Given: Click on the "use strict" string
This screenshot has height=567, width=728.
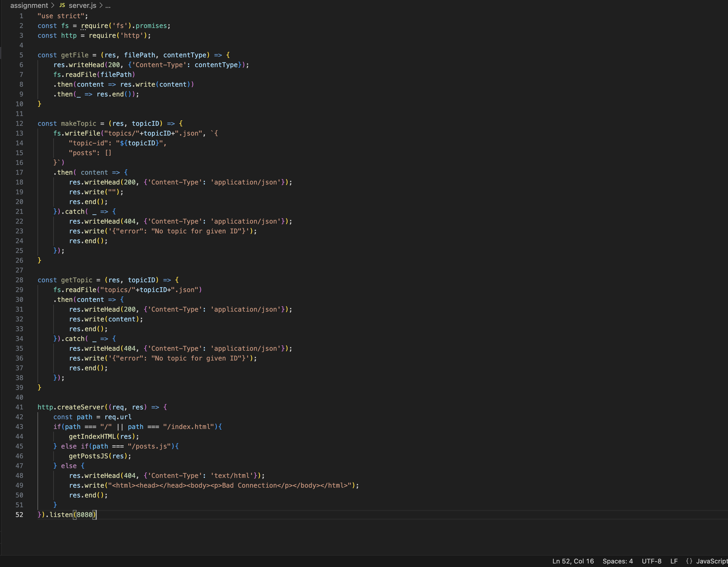Looking at the screenshot, I should [x=61, y=16].
